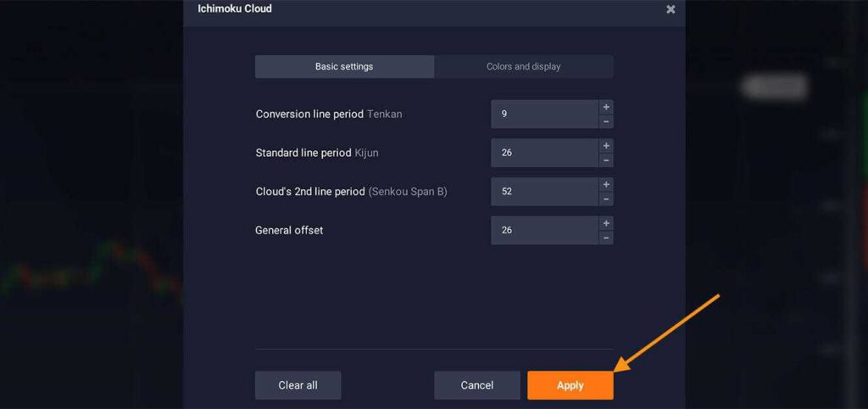Image resolution: width=868 pixels, height=409 pixels.
Task: Switch to the Colors and display tab
Action: point(523,67)
